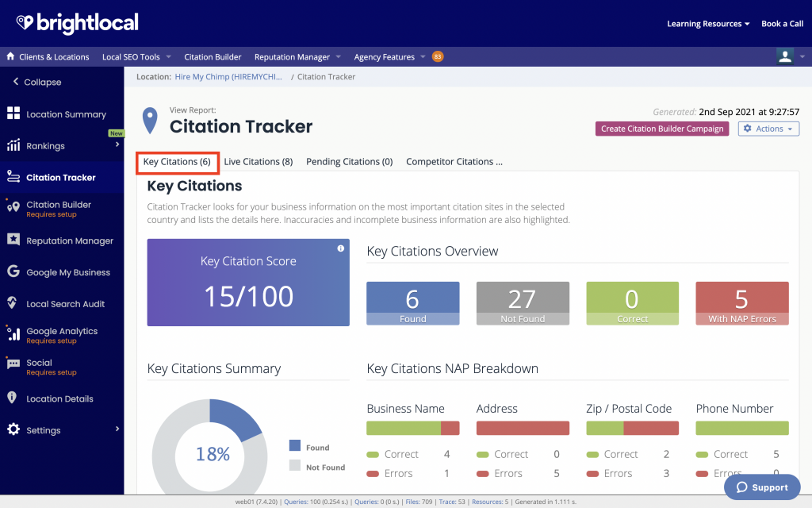Click Create Citation Builder Campaign

point(661,128)
